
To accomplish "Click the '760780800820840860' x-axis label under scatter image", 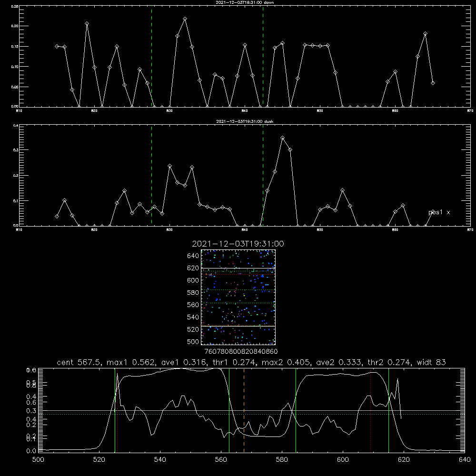I will [241, 351].
